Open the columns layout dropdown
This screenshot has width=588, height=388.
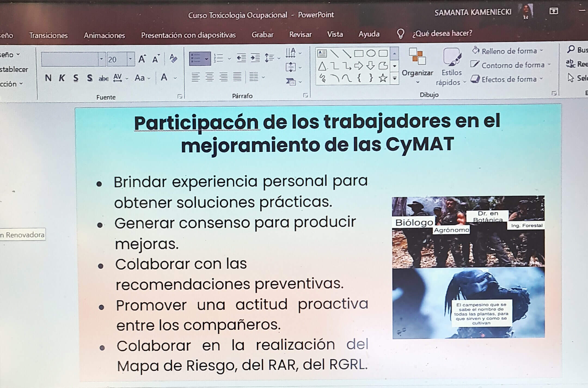(x=257, y=77)
